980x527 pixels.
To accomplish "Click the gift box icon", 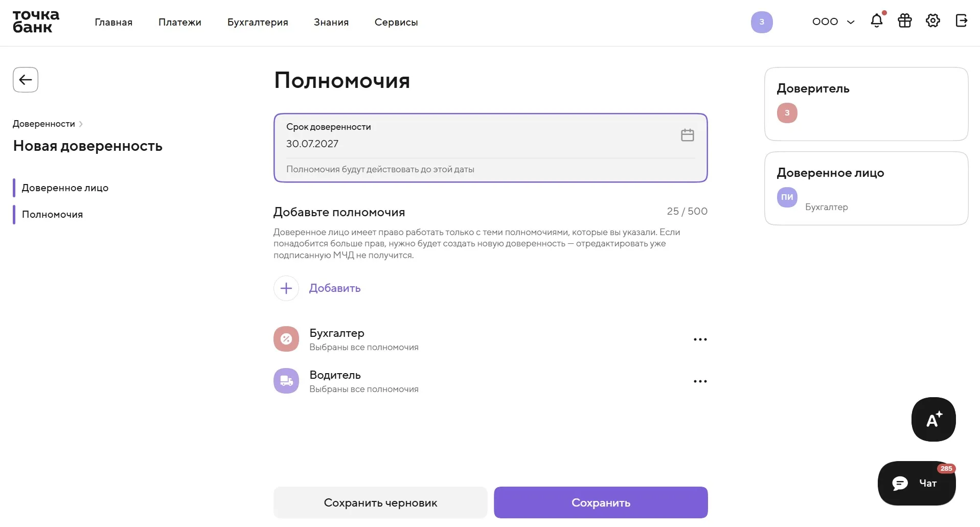I will click(x=905, y=21).
